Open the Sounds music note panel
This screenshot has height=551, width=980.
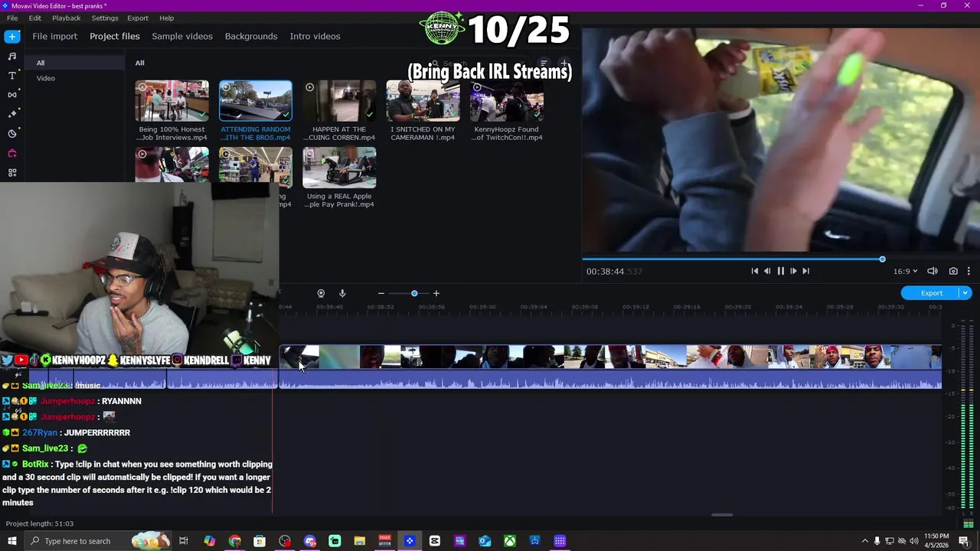12,56
